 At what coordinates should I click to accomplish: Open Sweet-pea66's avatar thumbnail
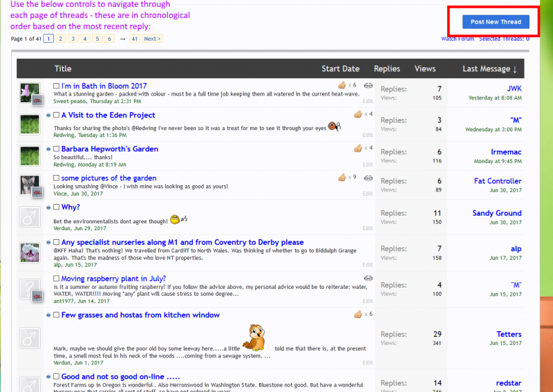coord(29,91)
